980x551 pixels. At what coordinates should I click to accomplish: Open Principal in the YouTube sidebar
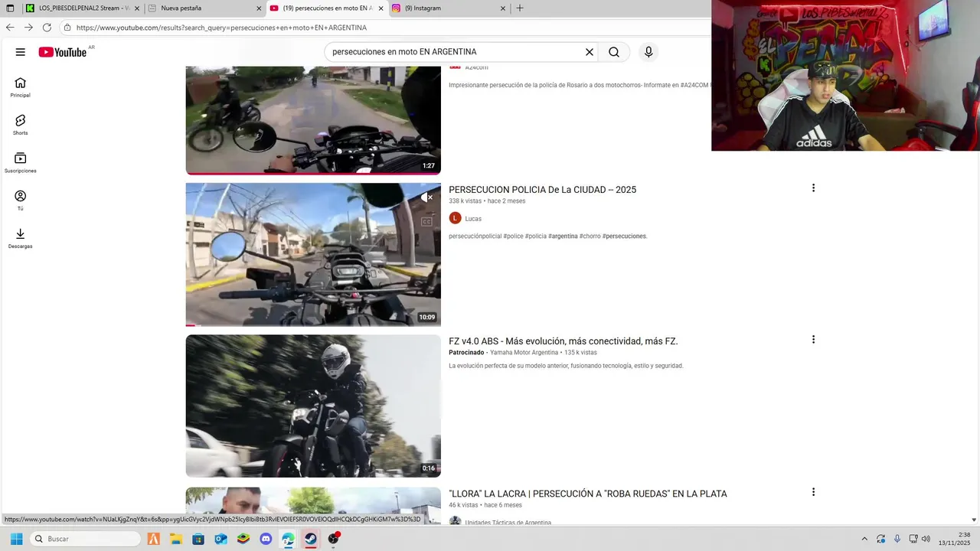pyautogui.click(x=21, y=88)
